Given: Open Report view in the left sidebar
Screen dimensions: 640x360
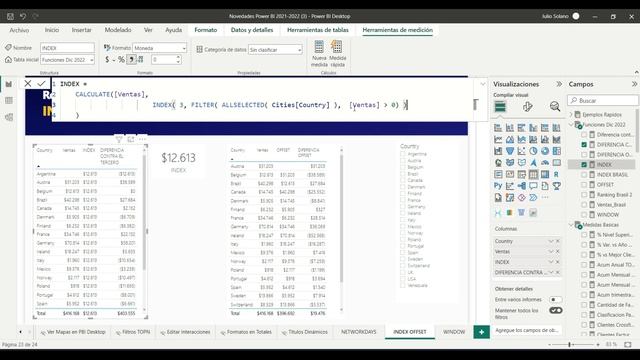Looking at the screenshot, I should coord(9,84).
